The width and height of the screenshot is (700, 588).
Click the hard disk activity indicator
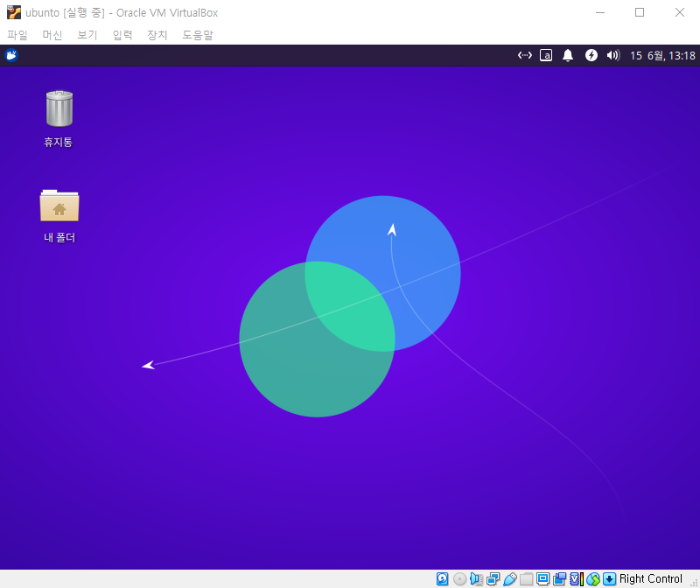click(x=443, y=579)
